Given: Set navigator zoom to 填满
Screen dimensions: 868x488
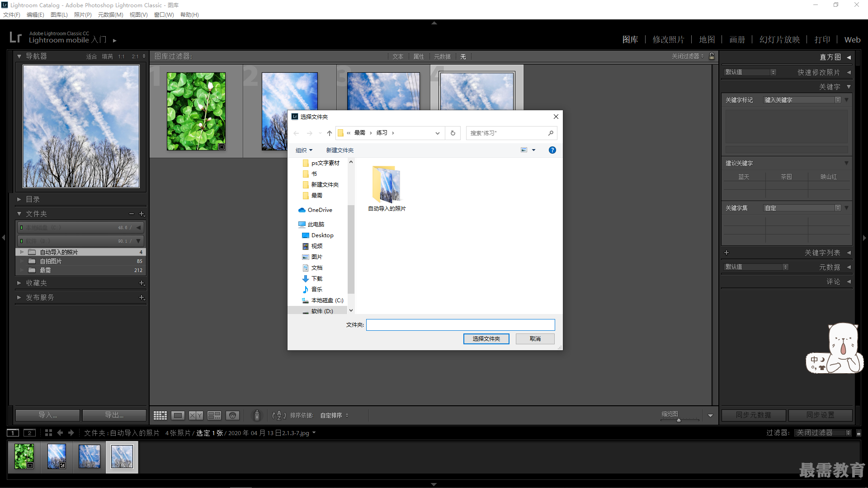Looking at the screenshot, I should [x=107, y=56].
